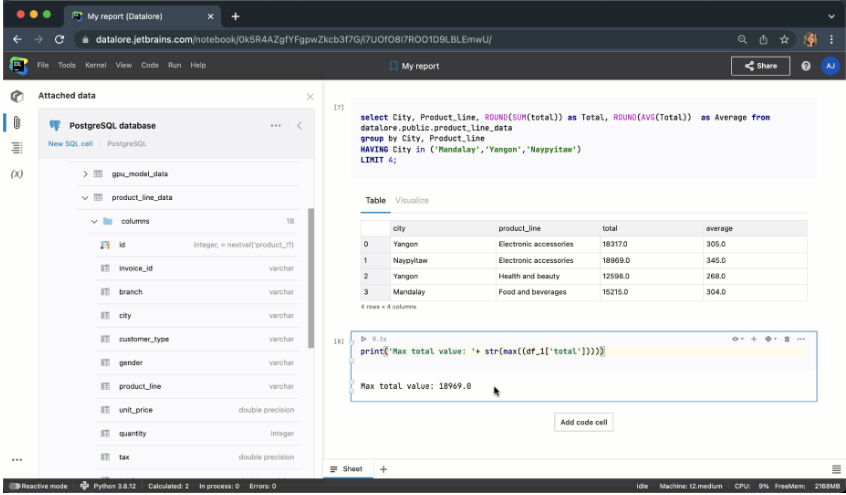This screenshot has height=495, width=846.
Task: Open PostgreSQL database more options ellipsis
Action: click(276, 125)
